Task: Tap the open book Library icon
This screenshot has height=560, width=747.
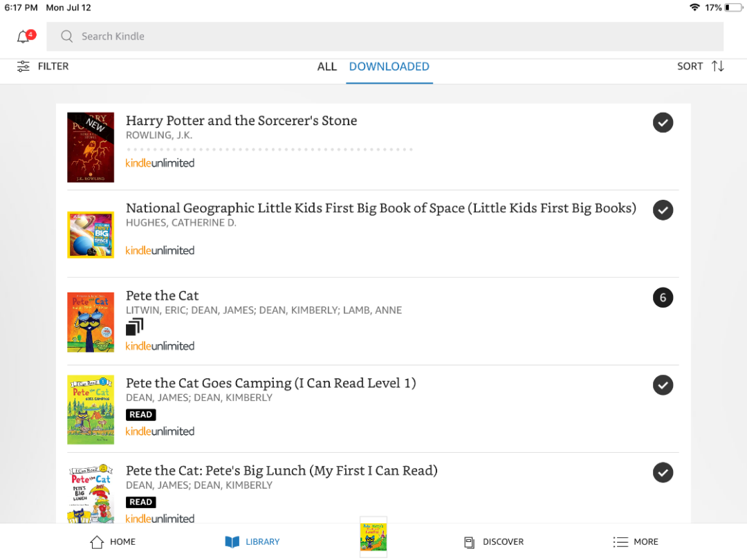Action: click(232, 542)
